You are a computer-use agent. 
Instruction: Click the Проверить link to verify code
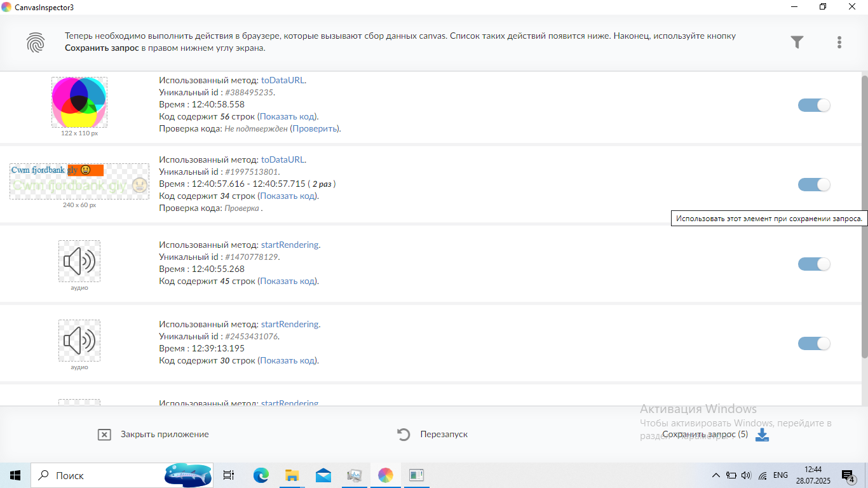[x=314, y=128]
